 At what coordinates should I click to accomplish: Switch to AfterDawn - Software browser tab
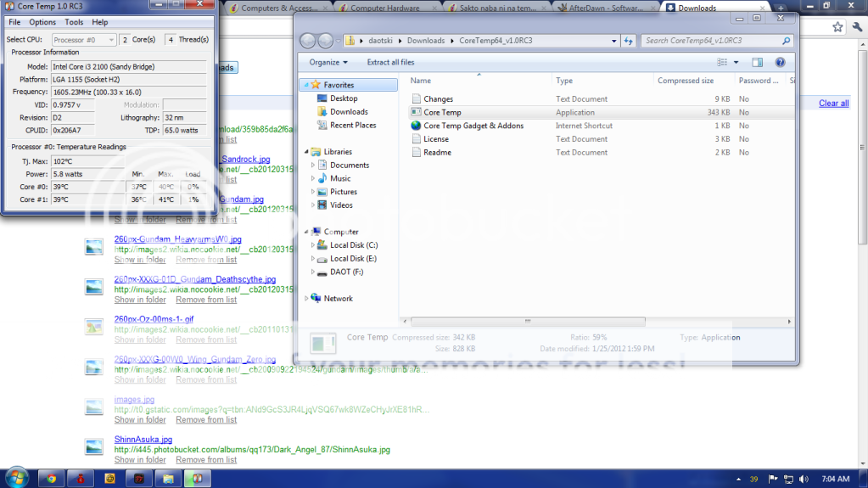coord(606,8)
